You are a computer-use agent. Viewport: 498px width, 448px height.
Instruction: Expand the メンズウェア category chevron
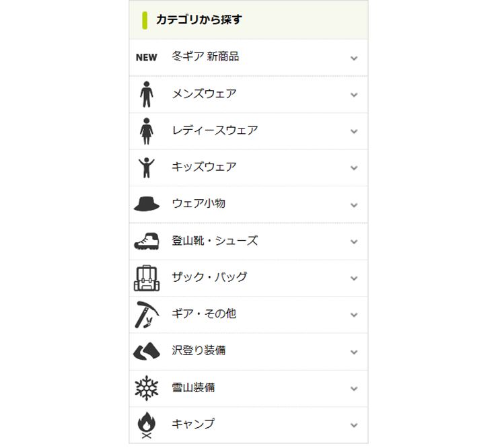pos(354,95)
